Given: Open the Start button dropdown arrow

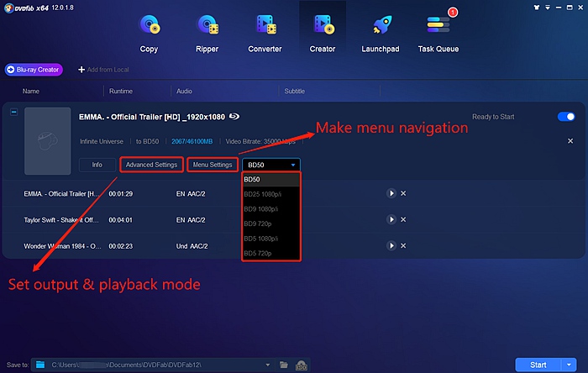Looking at the screenshot, I should pos(569,365).
